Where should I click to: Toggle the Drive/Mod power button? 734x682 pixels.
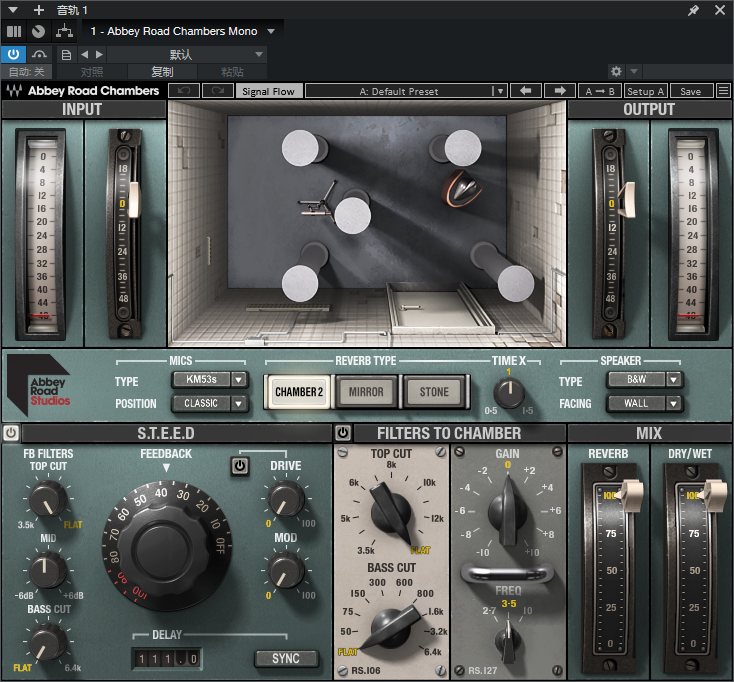240,466
